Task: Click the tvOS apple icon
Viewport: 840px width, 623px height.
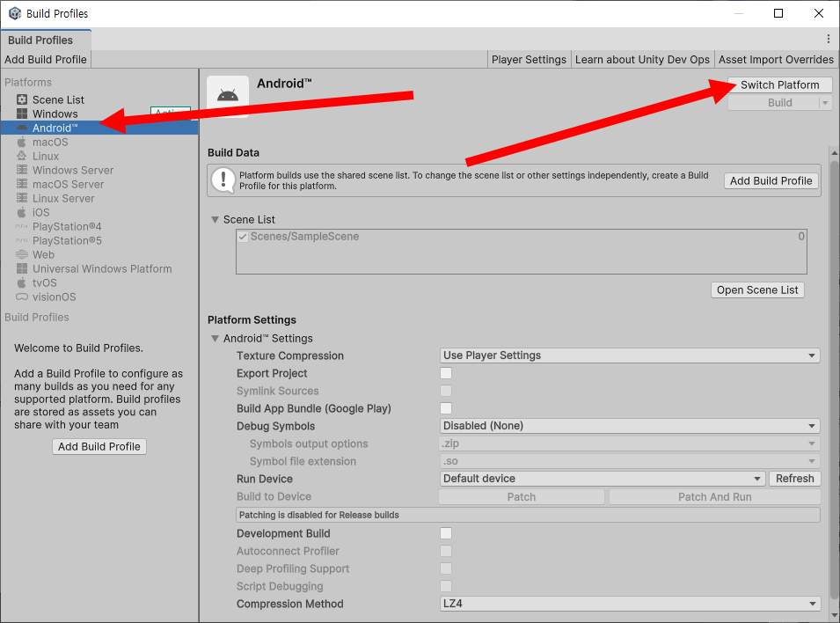Action: [x=22, y=282]
